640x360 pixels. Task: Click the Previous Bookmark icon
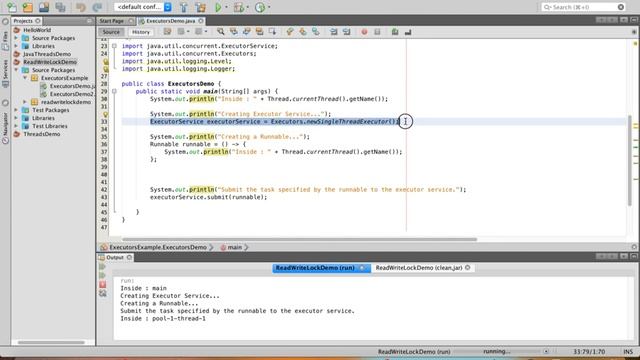[x=290, y=32]
